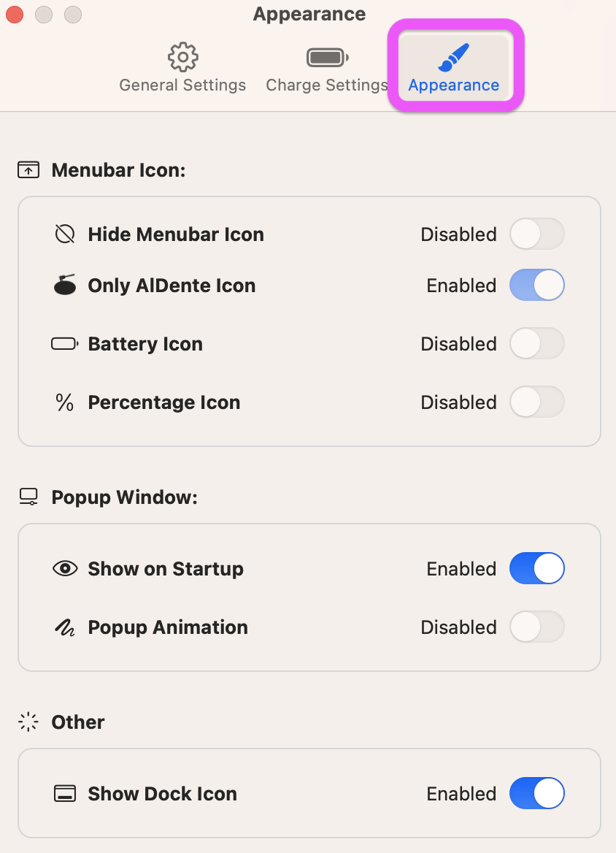The image size is (616, 853).
Task: Click the battery icon for Charge Settings
Action: 327,57
